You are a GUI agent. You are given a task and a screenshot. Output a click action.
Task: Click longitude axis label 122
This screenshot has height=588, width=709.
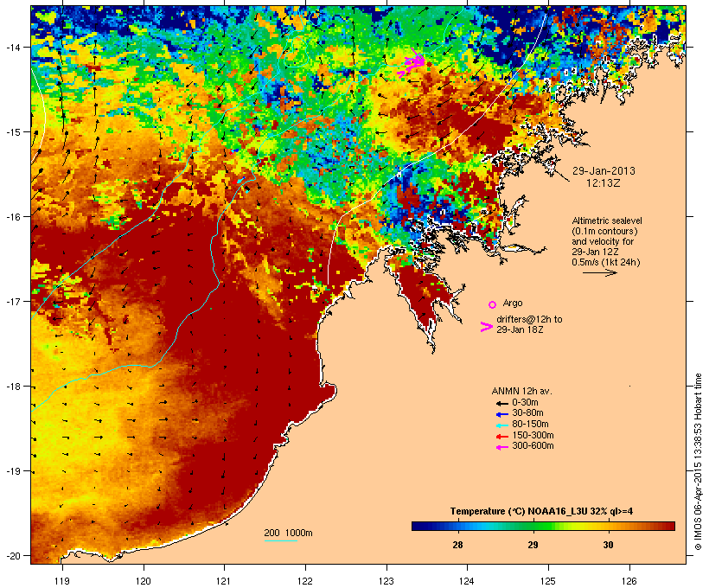305,581
